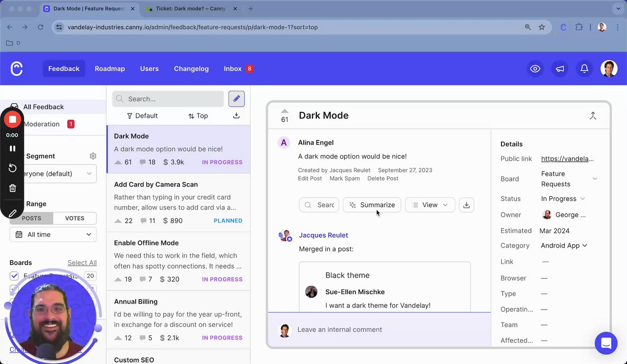Open the Intercom chat bubble

tap(606, 343)
